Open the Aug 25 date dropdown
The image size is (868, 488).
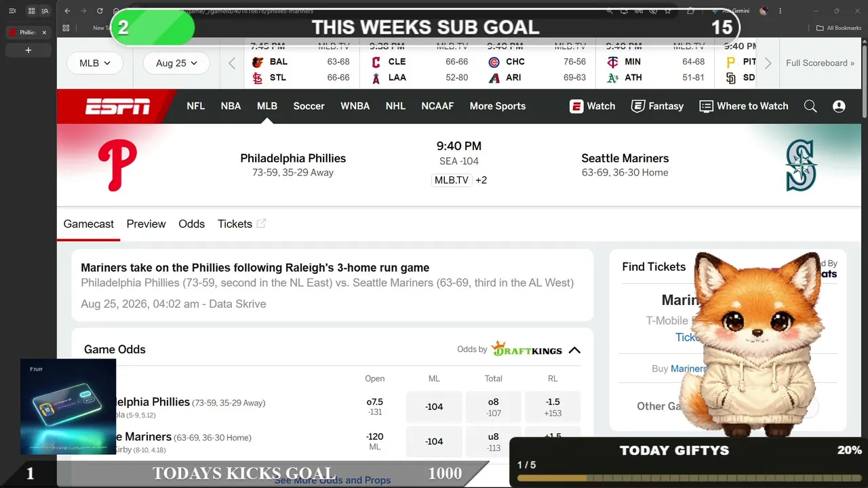click(176, 63)
